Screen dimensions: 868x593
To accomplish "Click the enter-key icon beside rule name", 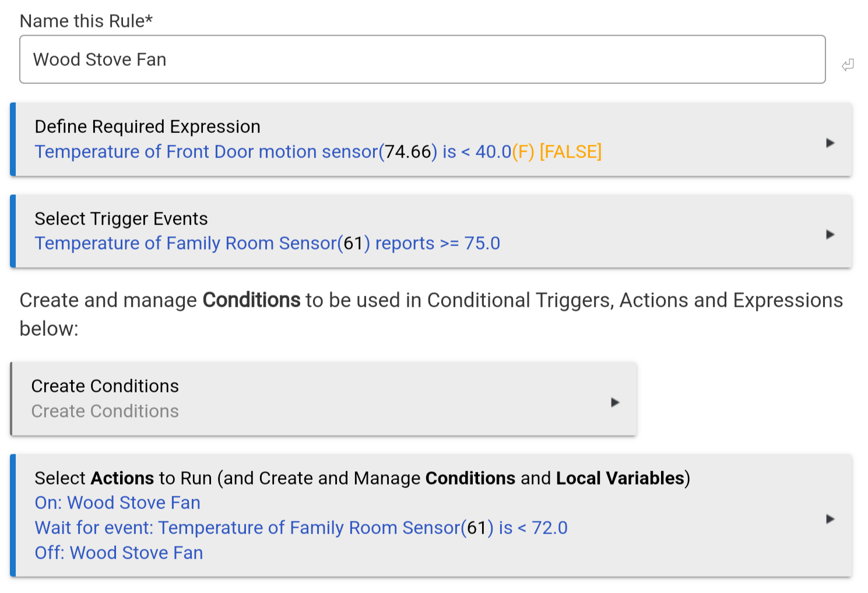I will click(848, 65).
